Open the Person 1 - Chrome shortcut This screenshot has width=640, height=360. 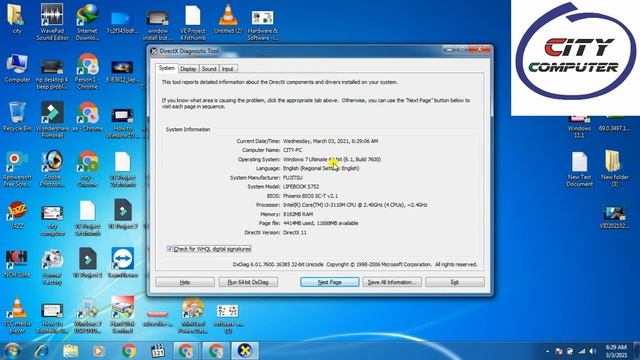(87, 71)
